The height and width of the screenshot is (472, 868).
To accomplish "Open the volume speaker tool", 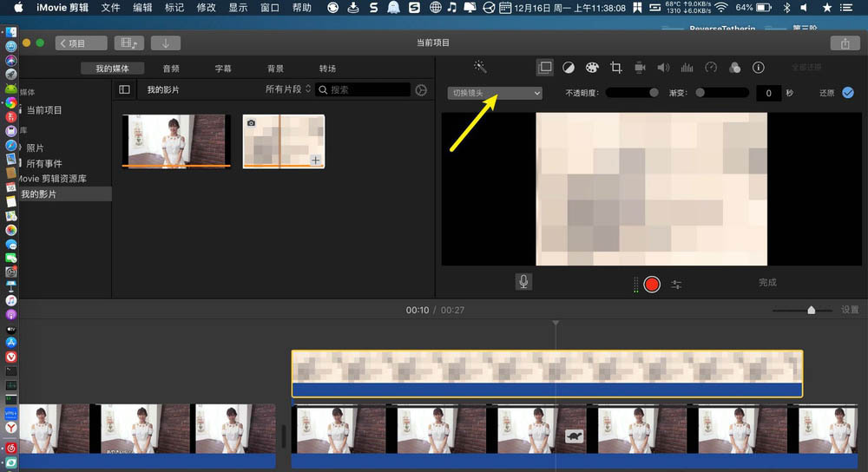I will point(663,68).
